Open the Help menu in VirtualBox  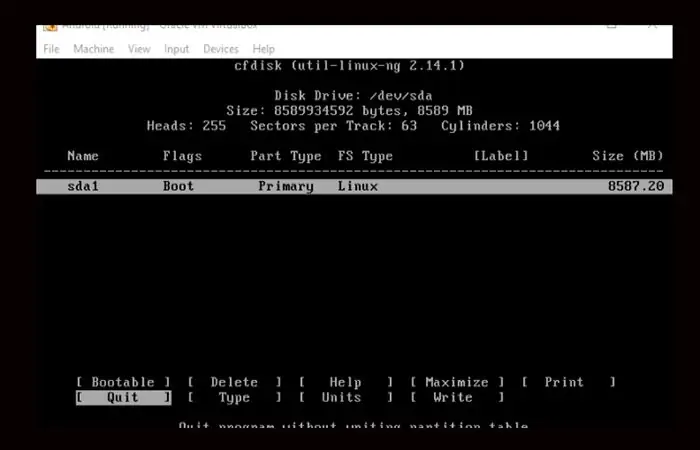tap(263, 49)
